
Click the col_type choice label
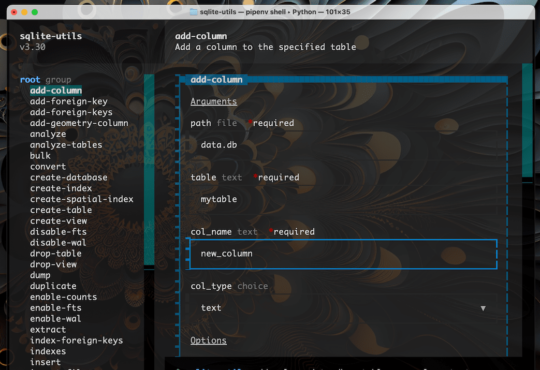point(229,286)
